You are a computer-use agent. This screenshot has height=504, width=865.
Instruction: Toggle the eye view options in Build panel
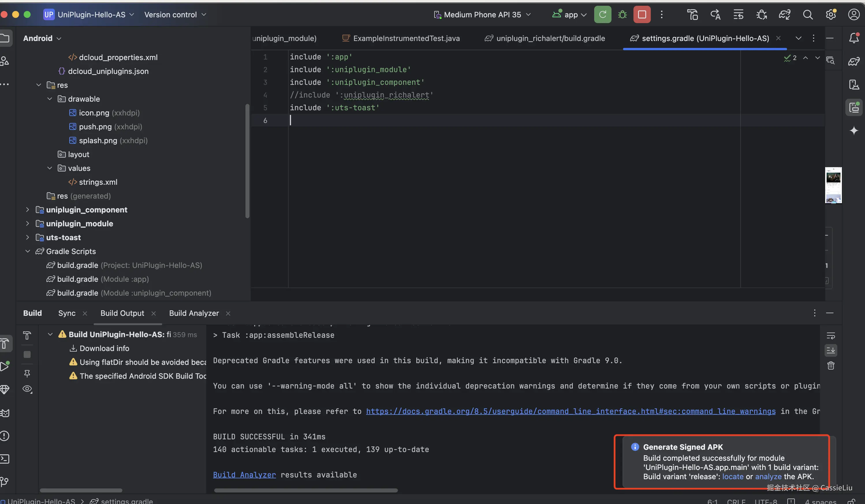click(x=27, y=389)
